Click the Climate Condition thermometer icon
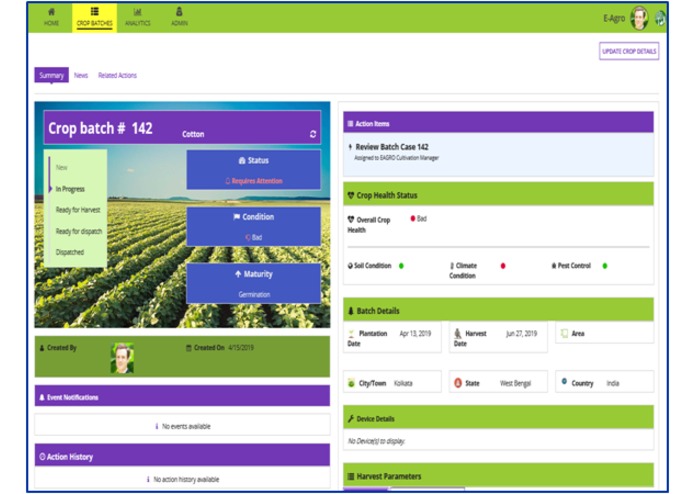 click(x=452, y=266)
